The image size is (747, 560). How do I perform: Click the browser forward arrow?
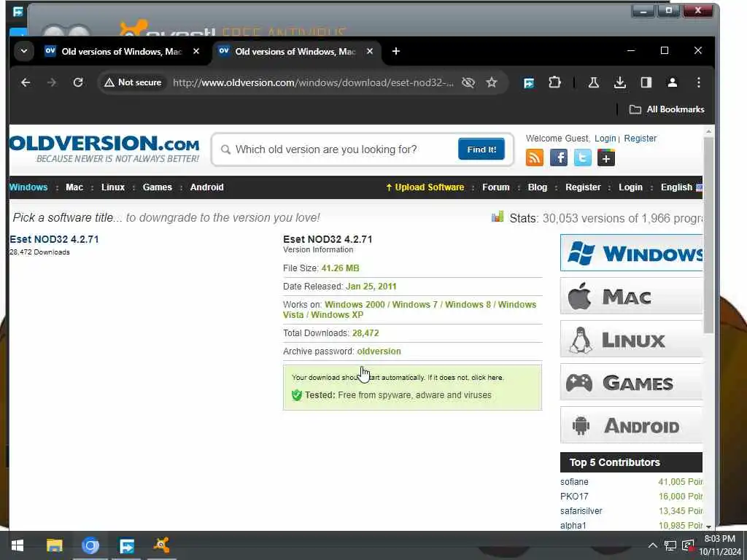[x=52, y=82]
